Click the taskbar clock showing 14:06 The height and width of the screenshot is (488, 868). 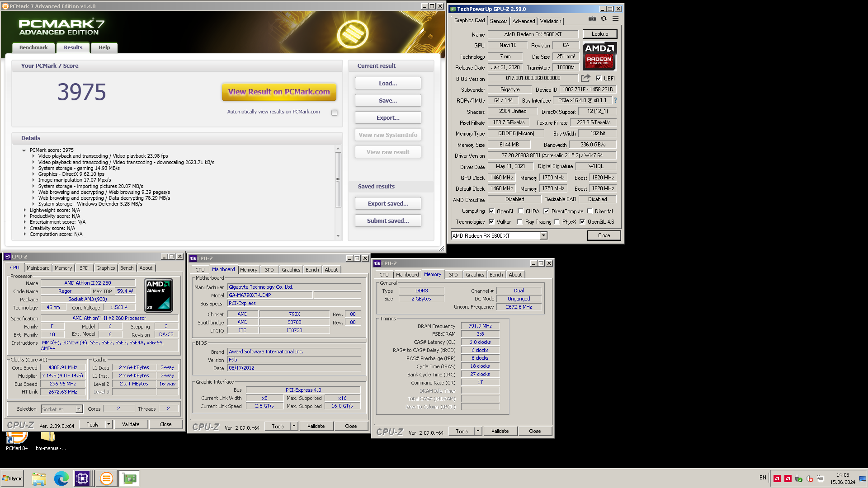coord(842,475)
